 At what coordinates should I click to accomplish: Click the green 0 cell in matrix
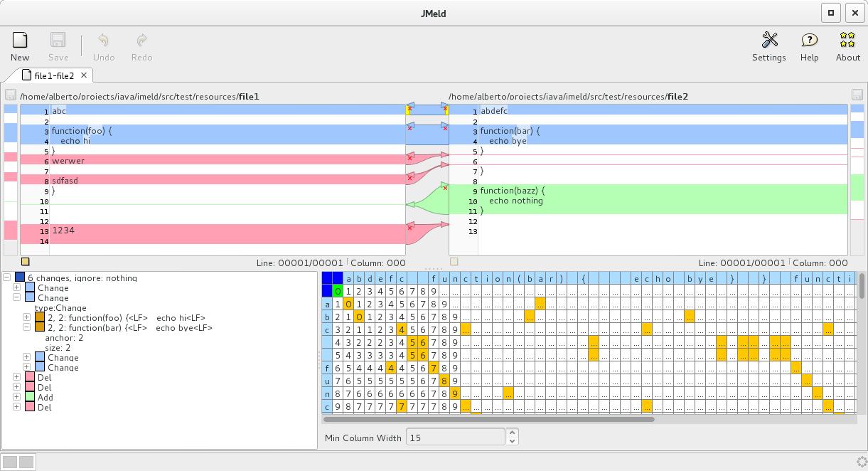(338, 290)
